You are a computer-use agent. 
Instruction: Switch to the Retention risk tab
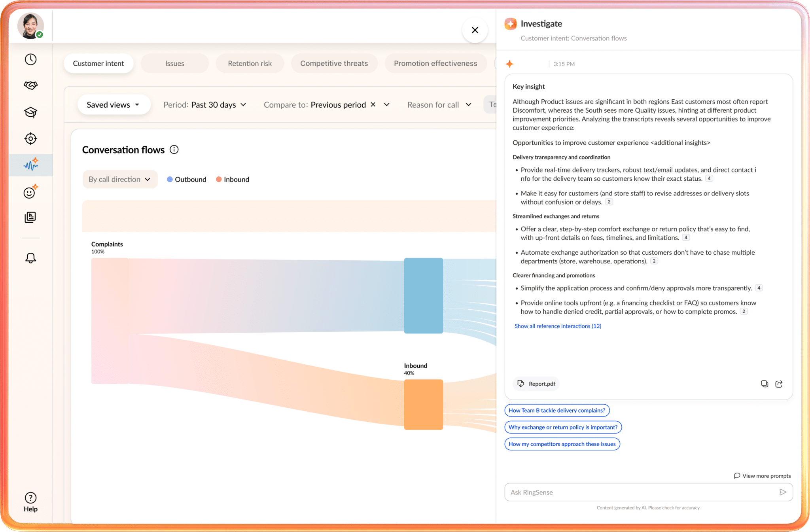pos(250,63)
